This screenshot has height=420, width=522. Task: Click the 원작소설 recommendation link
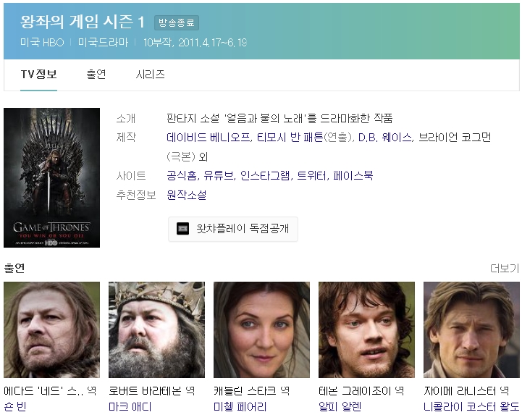coord(186,195)
